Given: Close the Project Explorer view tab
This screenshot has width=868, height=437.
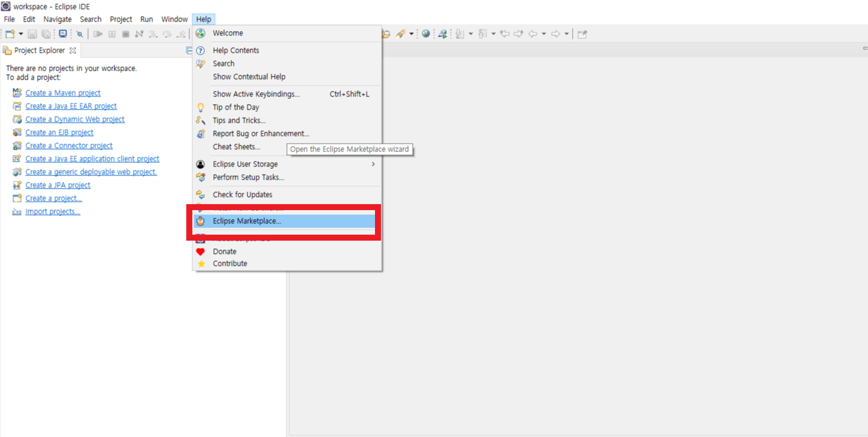Looking at the screenshot, I should [x=73, y=50].
